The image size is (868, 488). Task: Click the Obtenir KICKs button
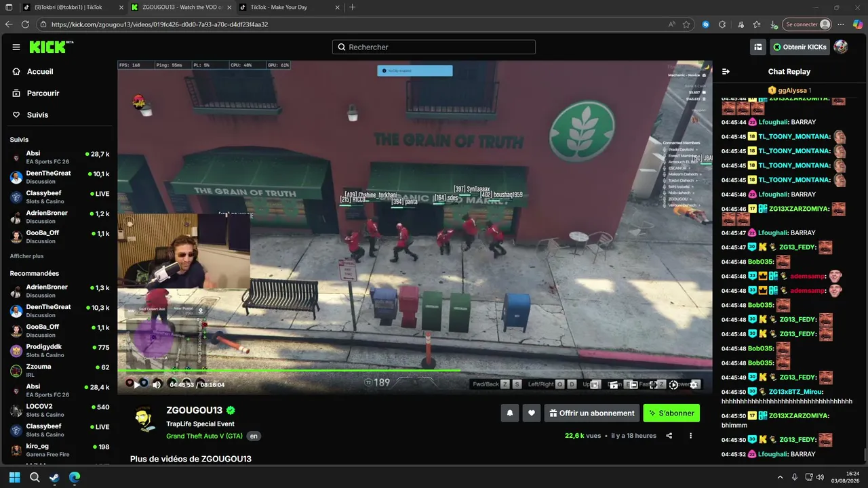click(800, 47)
